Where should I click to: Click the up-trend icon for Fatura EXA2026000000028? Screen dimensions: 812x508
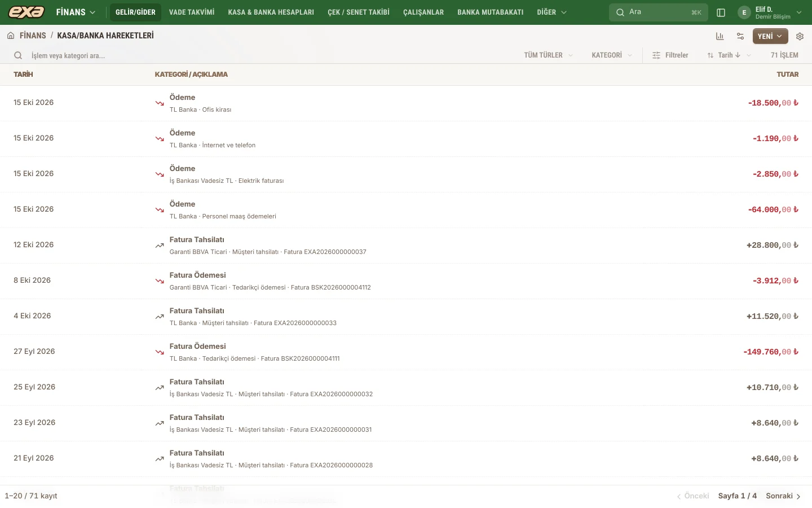coord(160,459)
